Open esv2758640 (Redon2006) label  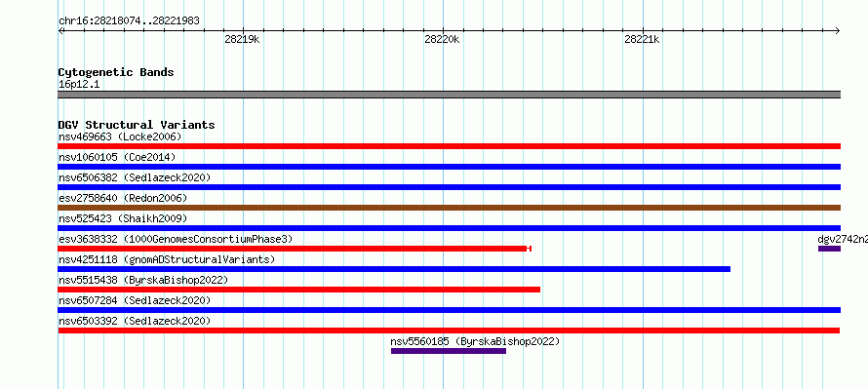click(123, 198)
